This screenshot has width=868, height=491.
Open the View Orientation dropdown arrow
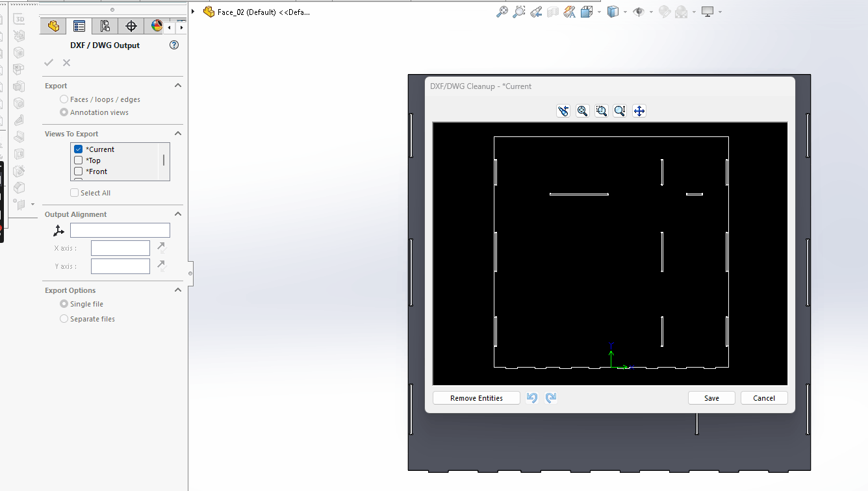click(x=599, y=12)
